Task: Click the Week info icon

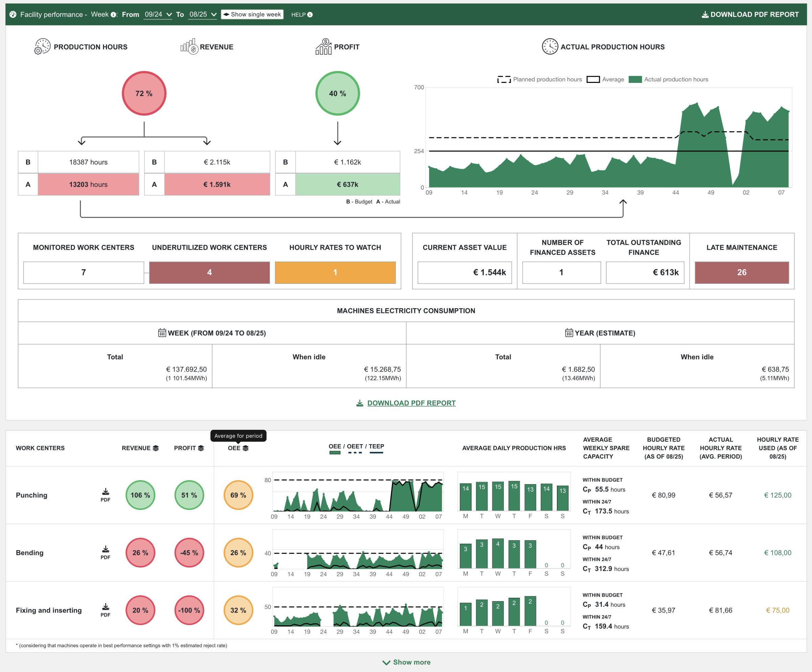Action: coord(113,15)
